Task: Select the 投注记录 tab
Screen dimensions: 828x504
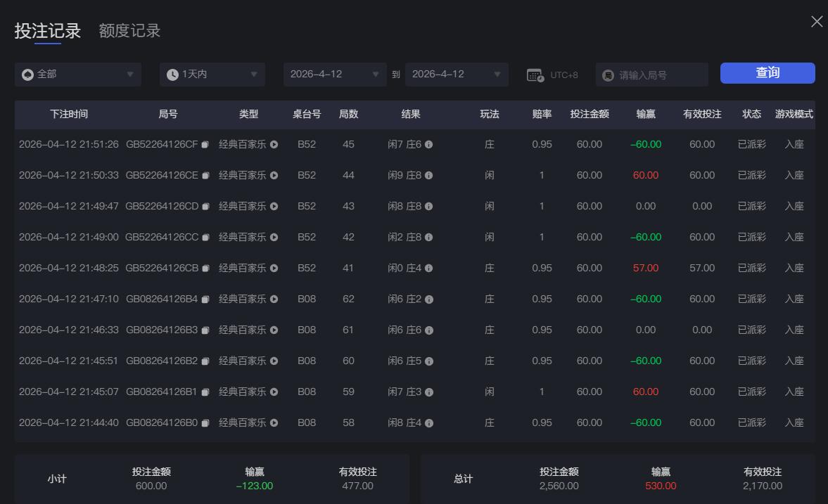Action: [45, 31]
